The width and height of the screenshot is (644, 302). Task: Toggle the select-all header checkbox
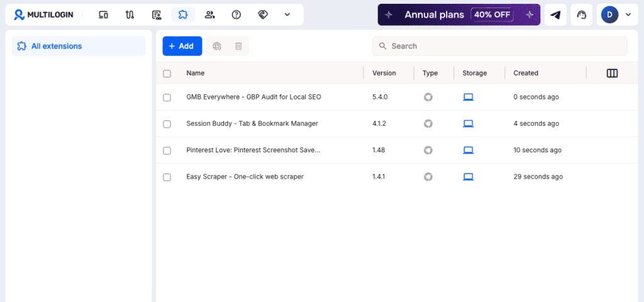pos(167,74)
